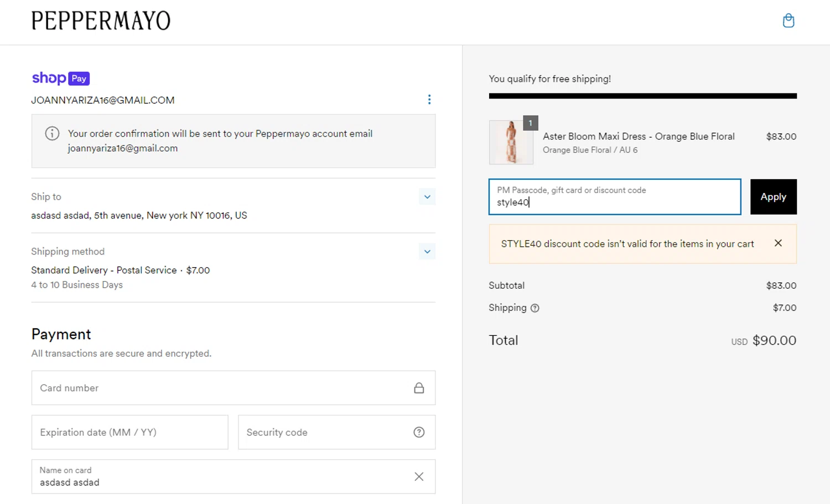Click the 'You qualify for free shipping!' text
Viewport: 830px width, 504px height.
click(550, 79)
